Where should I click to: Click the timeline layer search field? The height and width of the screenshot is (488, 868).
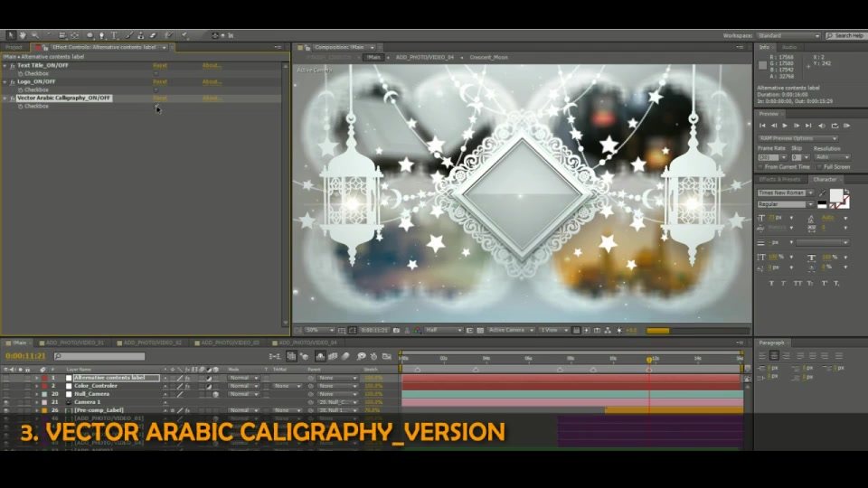tap(99, 357)
